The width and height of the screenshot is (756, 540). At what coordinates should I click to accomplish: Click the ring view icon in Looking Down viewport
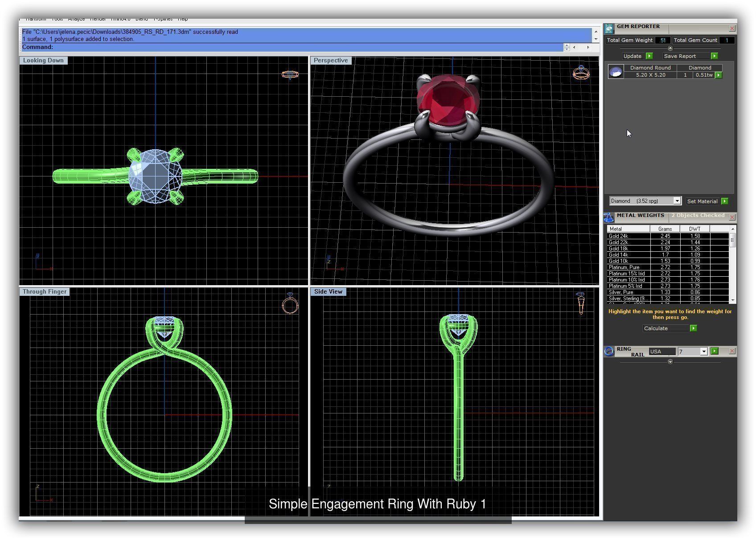(290, 74)
